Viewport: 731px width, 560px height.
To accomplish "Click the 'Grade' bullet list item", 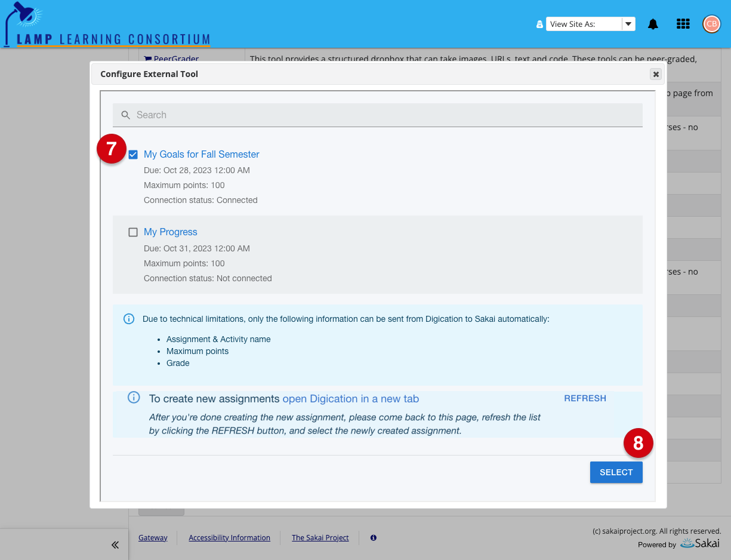I will (x=178, y=363).
